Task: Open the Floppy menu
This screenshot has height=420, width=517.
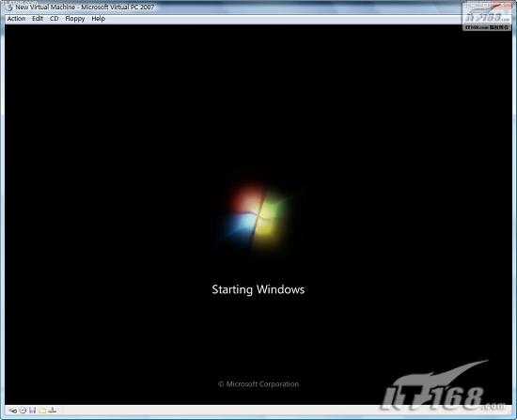Action: click(75, 19)
